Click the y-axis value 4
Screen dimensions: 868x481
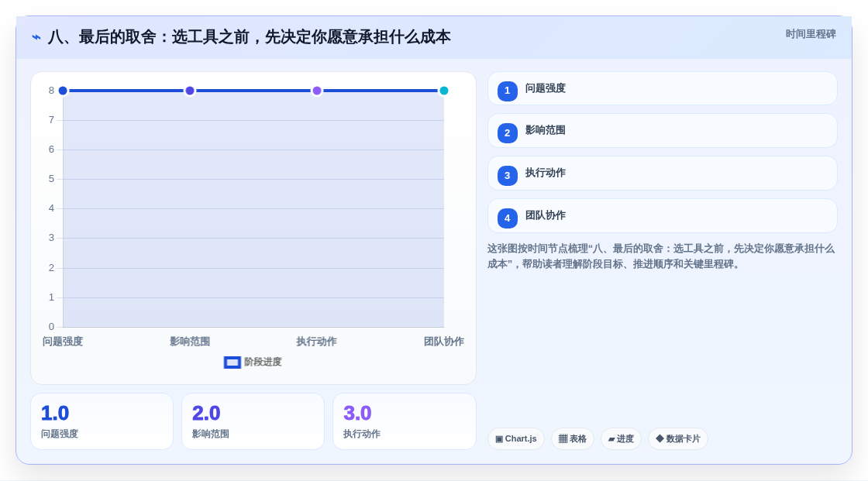click(51, 208)
